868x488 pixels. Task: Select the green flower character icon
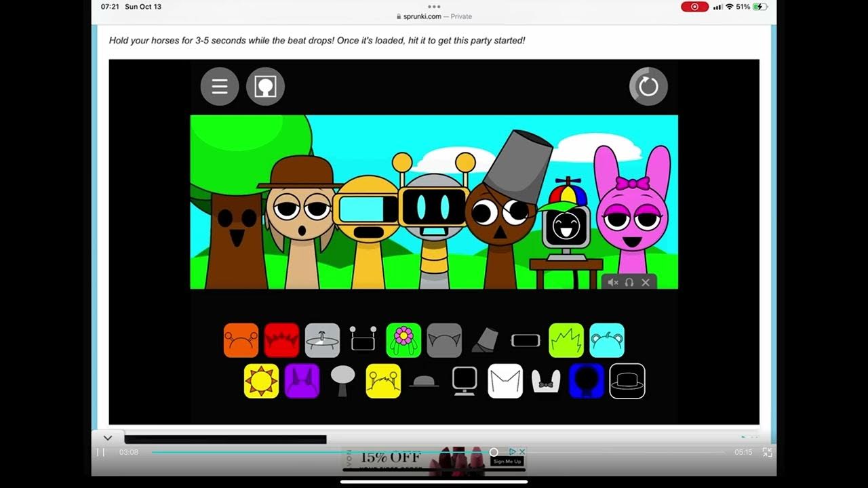[x=403, y=340]
